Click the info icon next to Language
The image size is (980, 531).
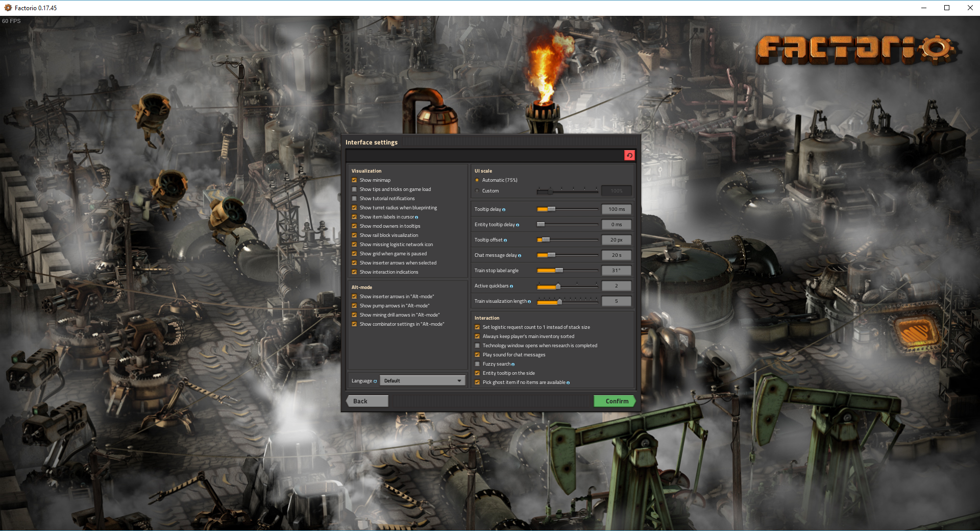375,381
